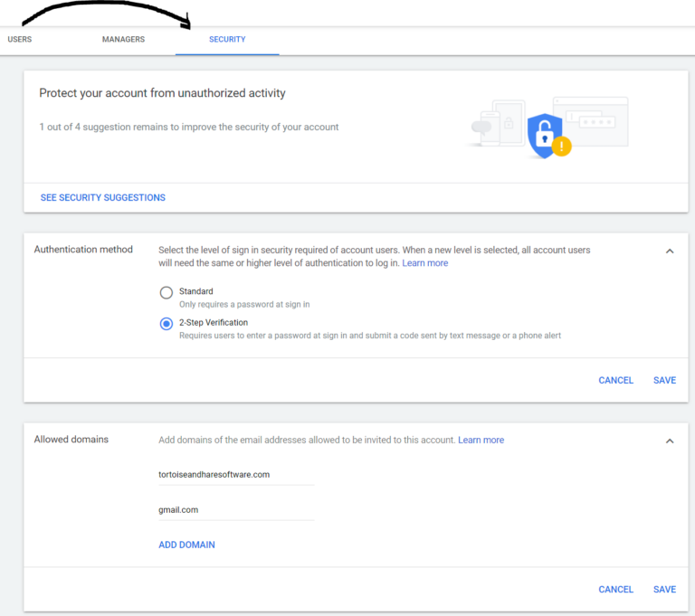This screenshot has width=695, height=616.
Task: Select the Standard authentication radio button
Action: [167, 292]
